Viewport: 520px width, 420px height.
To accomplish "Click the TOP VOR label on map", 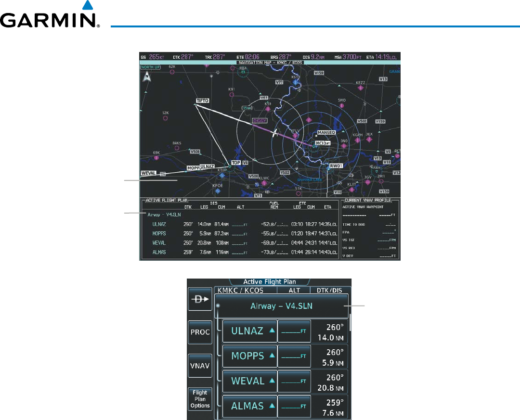I will 236,163.
